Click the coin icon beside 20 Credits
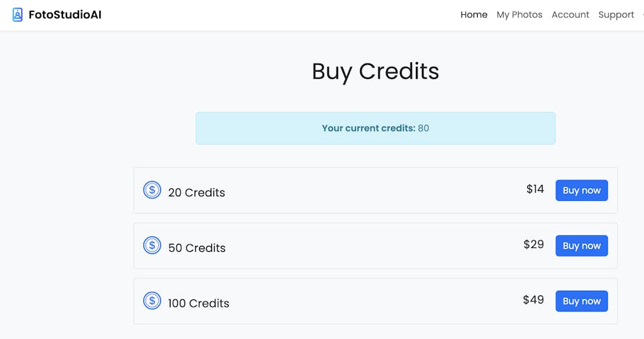 click(x=152, y=190)
